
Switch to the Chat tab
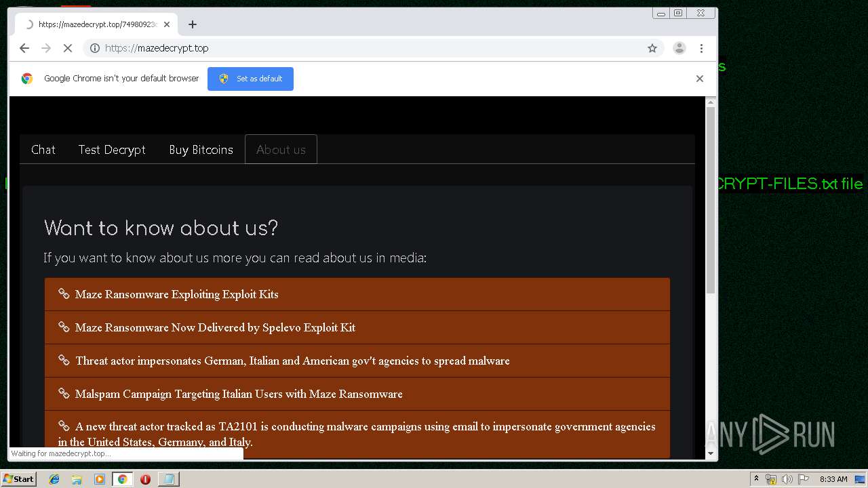[43, 150]
